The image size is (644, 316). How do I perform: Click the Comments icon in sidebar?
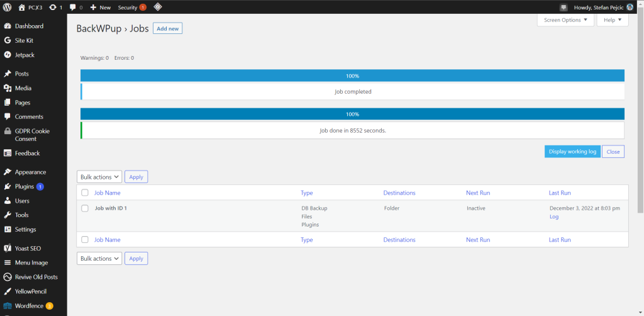(x=8, y=116)
